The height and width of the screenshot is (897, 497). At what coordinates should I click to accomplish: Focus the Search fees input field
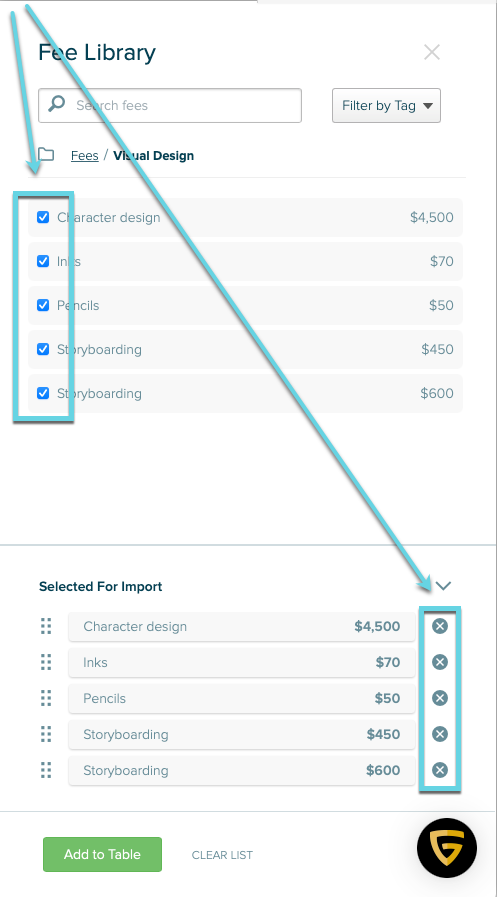(170, 105)
